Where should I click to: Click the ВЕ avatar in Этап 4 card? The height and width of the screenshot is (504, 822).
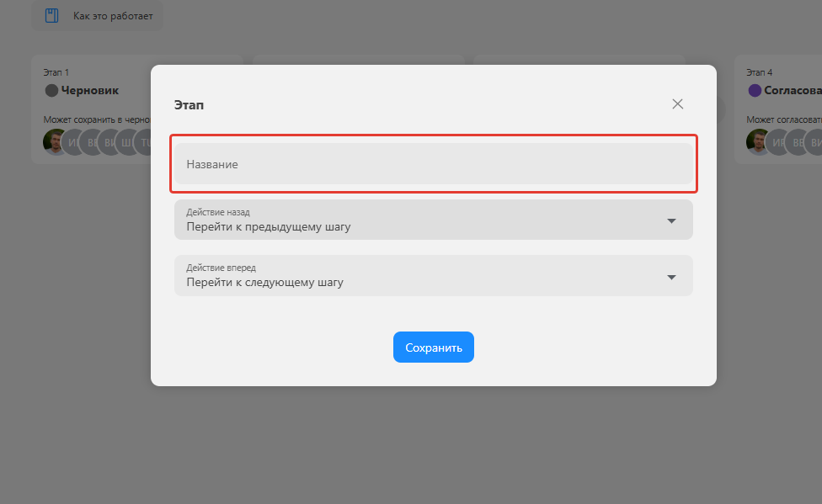796,141
